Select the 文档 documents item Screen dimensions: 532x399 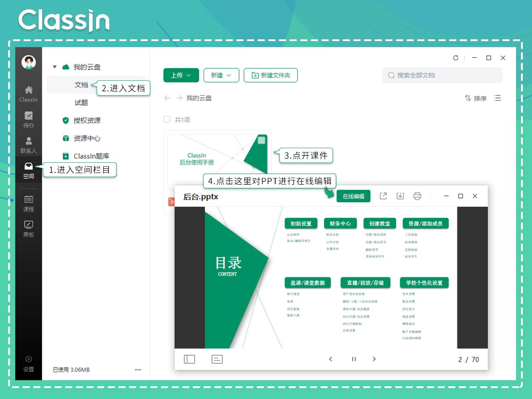[x=81, y=85]
